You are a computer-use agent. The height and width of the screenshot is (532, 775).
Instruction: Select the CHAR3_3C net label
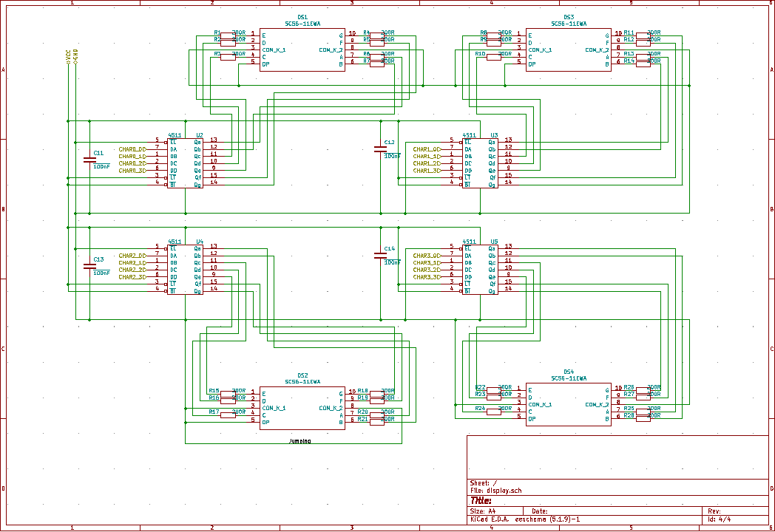(x=427, y=277)
